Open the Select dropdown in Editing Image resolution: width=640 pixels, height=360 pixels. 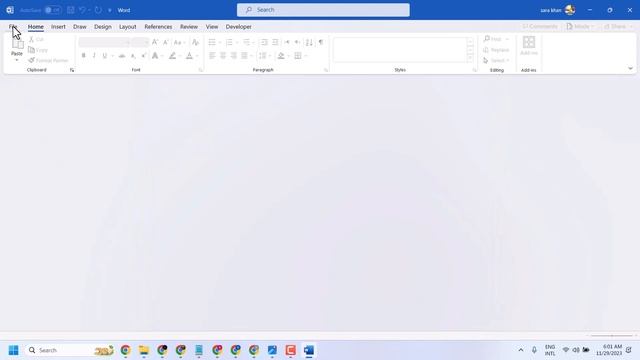point(496,60)
